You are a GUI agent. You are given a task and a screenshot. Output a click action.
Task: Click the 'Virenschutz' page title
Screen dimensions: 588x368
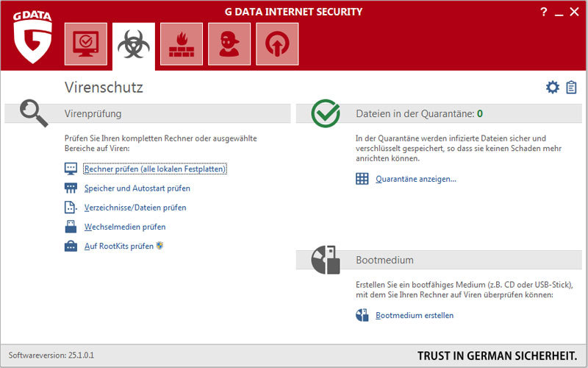click(104, 87)
